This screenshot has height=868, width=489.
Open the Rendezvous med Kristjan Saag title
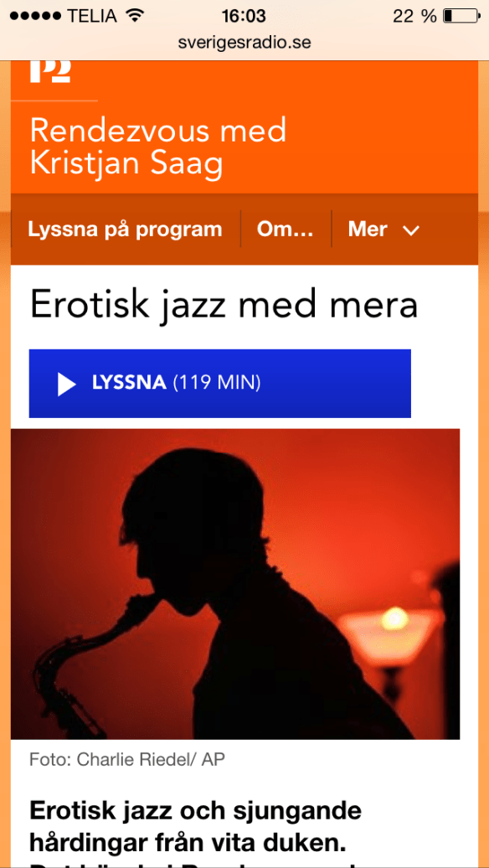[158, 147]
